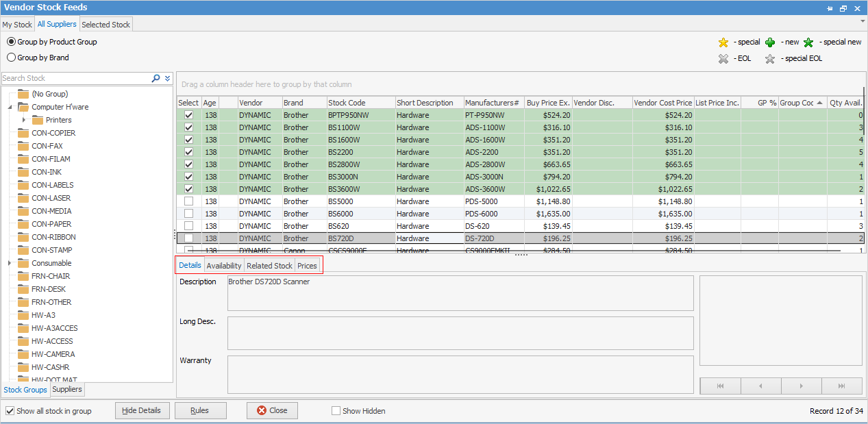
Task: Click the search magnifier icon in Search Stock
Action: pos(156,79)
